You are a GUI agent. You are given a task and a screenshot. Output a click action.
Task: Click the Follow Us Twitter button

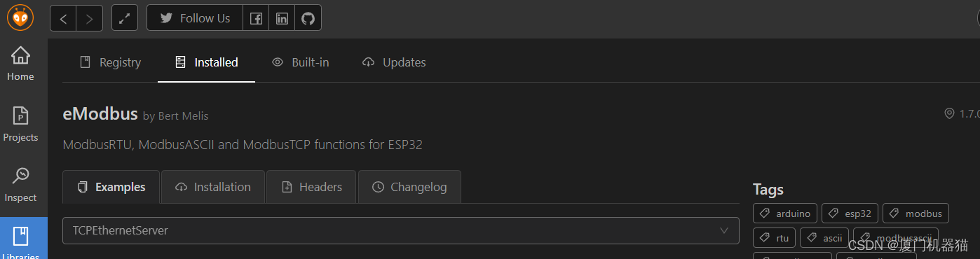[x=195, y=18]
